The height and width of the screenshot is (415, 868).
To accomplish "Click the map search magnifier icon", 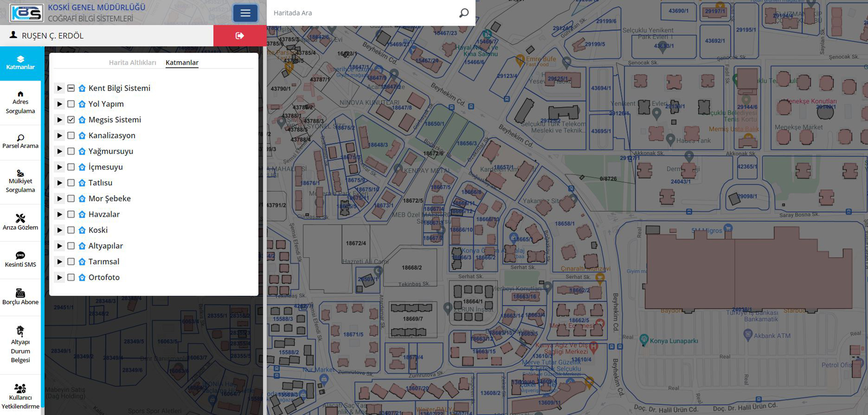I will (x=464, y=13).
